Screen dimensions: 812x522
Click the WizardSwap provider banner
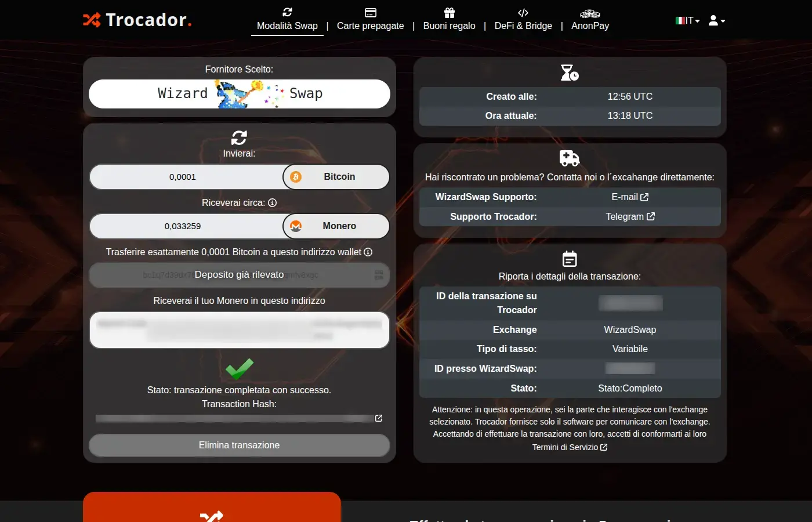[239, 93]
